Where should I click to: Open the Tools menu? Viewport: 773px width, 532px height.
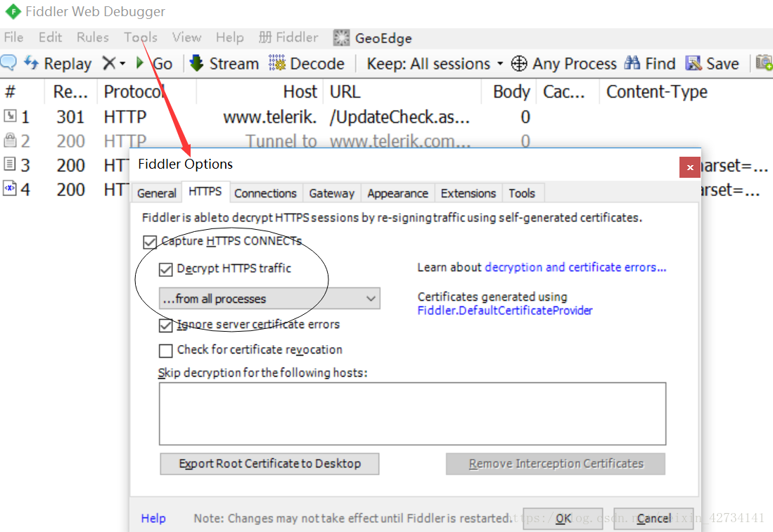tap(141, 37)
